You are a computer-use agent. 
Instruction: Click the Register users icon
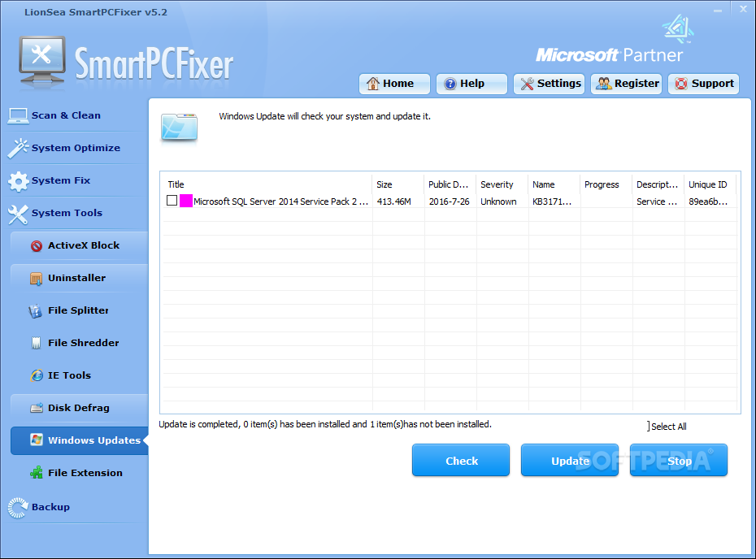604,84
